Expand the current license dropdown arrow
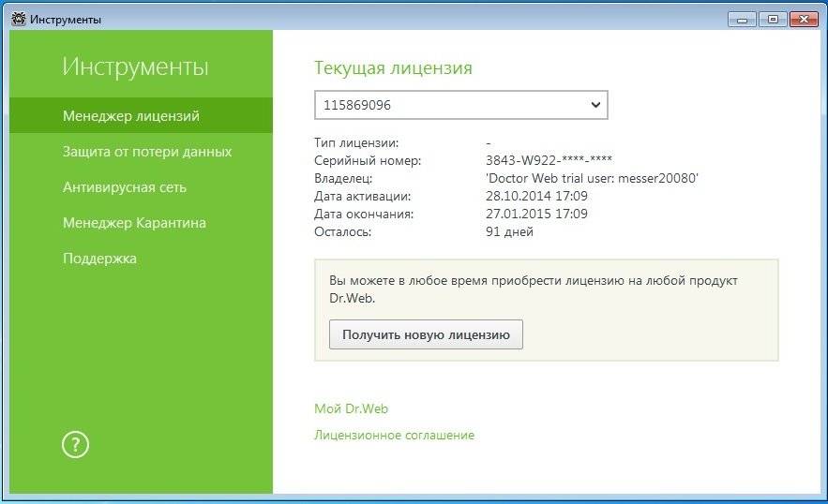The height and width of the screenshot is (504, 828). 595,105
